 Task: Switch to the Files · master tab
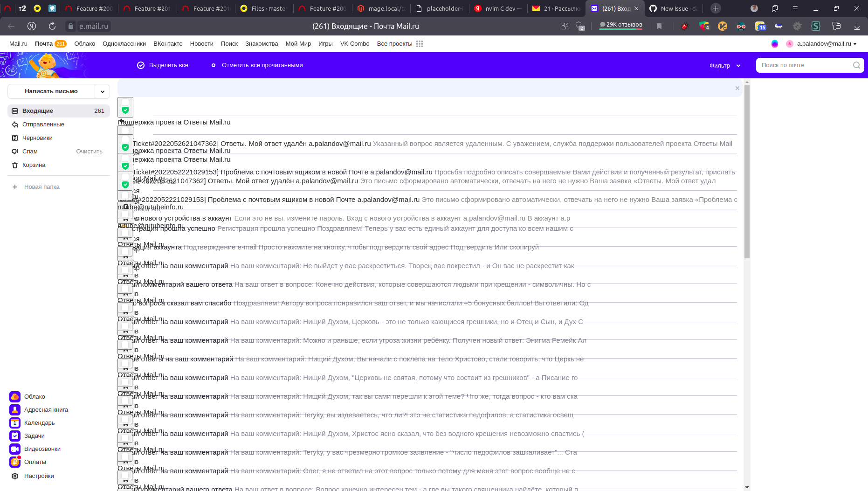click(x=264, y=8)
